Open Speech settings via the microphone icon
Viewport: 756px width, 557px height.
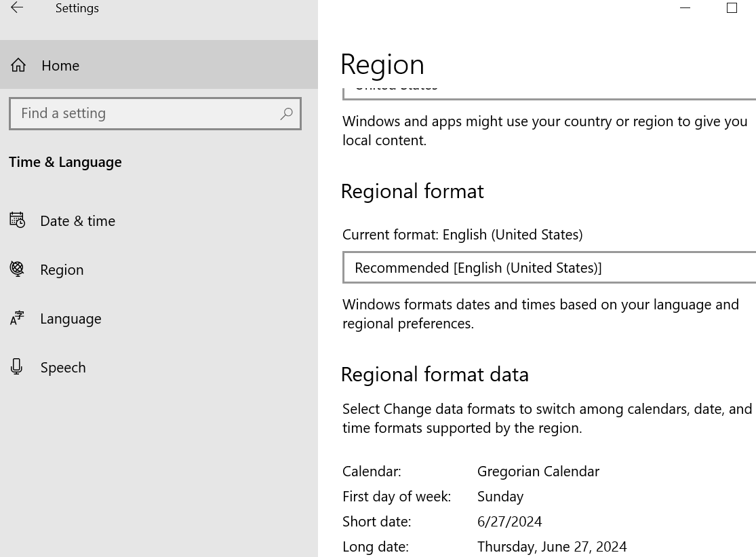tap(17, 367)
